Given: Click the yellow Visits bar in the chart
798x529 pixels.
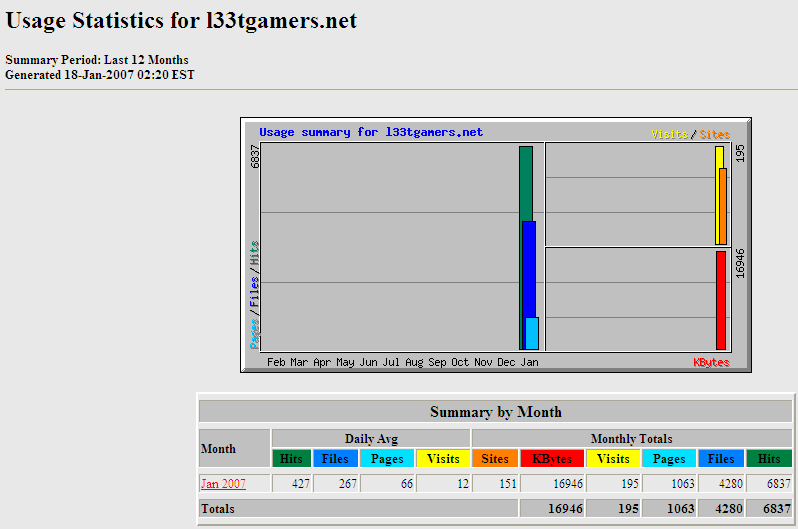Looking at the screenshot, I should [x=718, y=157].
